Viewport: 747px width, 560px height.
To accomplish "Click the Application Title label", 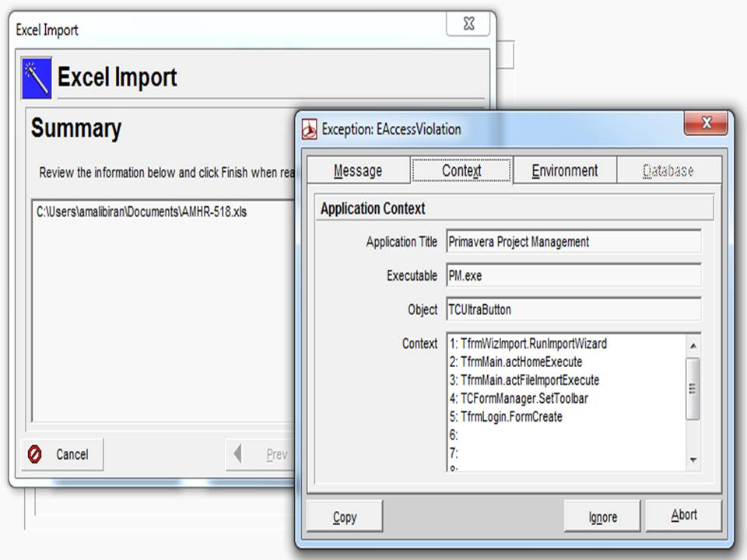I will [x=402, y=242].
